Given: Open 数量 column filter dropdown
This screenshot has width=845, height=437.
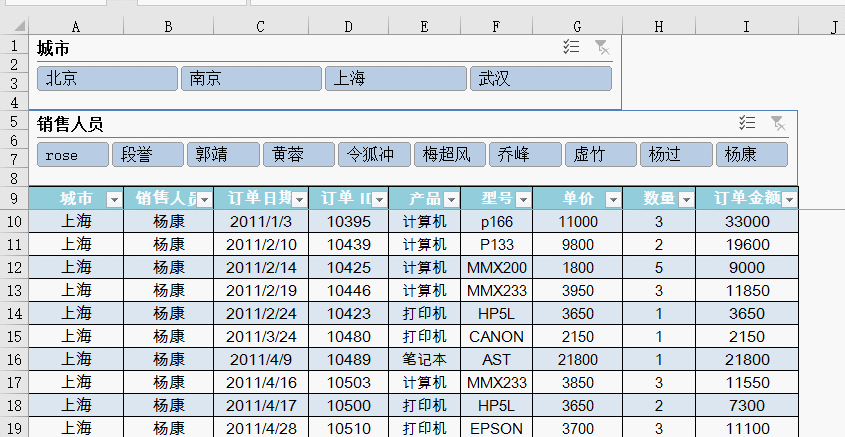Looking at the screenshot, I should (x=685, y=200).
